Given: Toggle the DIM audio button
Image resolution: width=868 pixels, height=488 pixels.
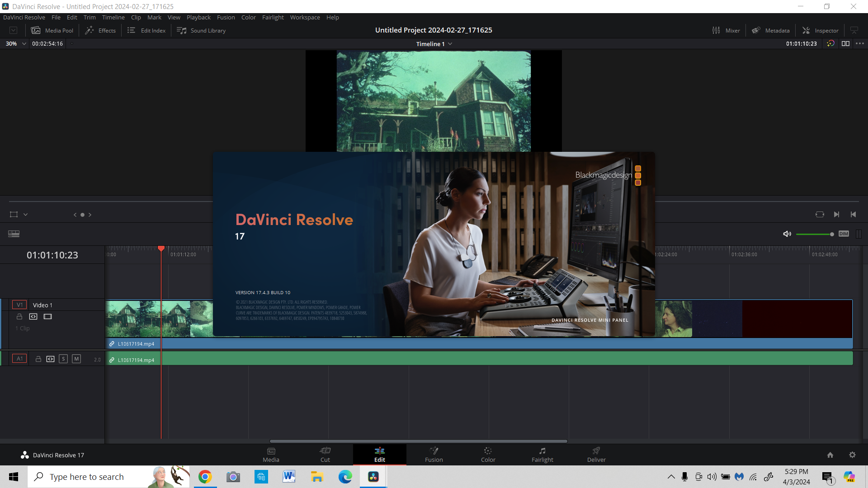Looking at the screenshot, I should tap(844, 234).
